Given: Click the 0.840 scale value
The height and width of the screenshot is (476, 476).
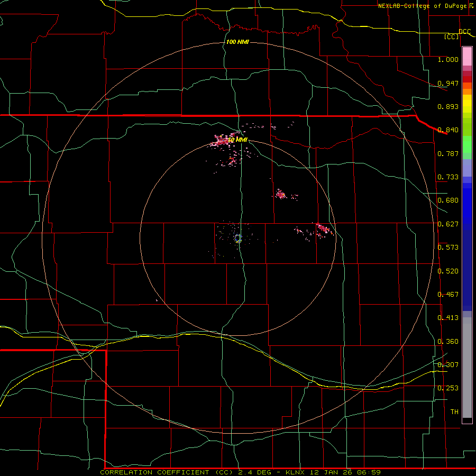Looking at the screenshot, I should click(x=448, y=130).
